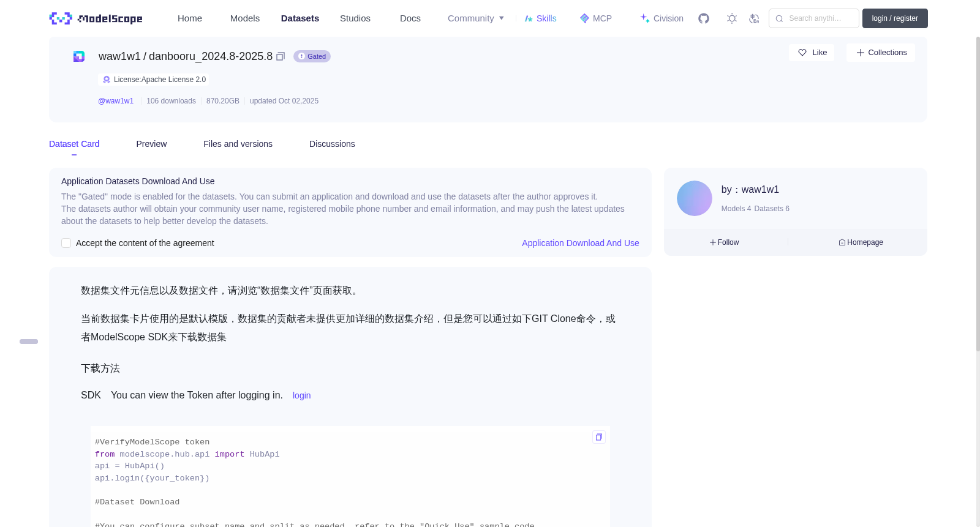Click the waw1w1 owner name in title
The width and height of the screenshot is (980, 527).
119,56
